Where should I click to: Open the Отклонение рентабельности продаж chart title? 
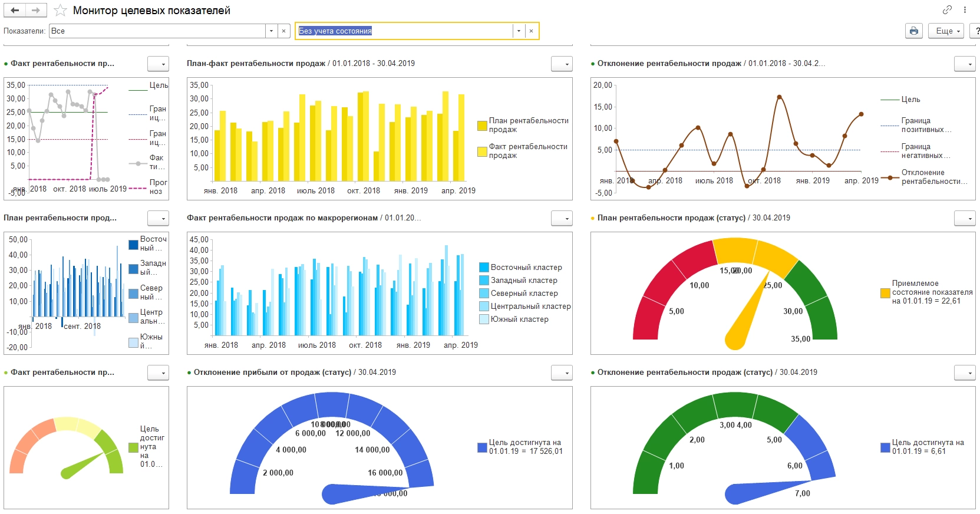tap(669, 64)
